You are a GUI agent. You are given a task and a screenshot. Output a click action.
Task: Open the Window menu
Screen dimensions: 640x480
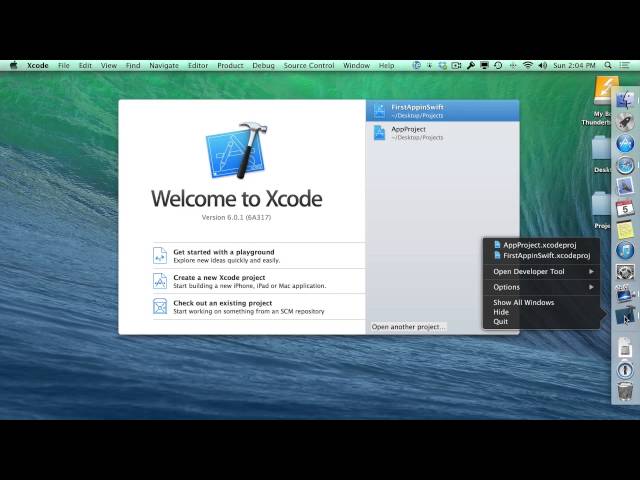356,65
